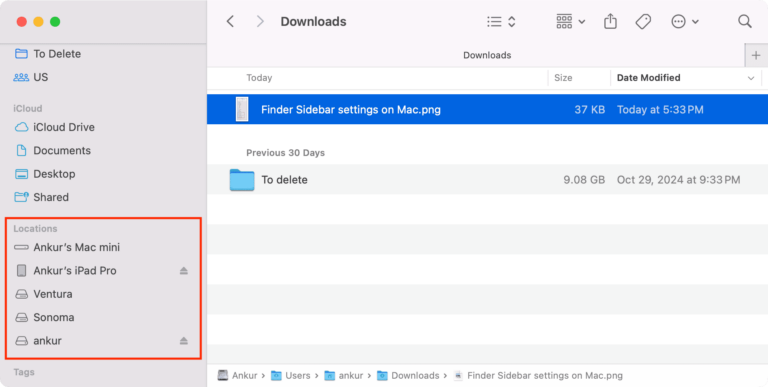Click 37 KB size cell
The image size is (768, 387).
589,110
